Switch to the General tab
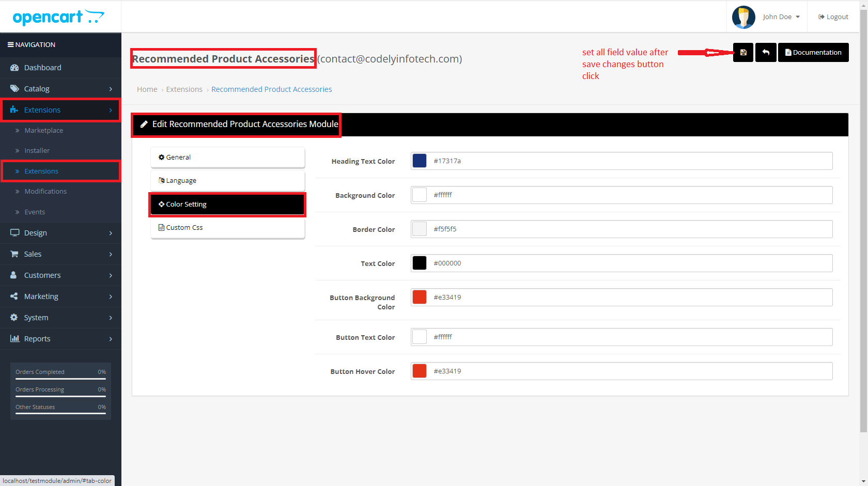 (227, 158)
